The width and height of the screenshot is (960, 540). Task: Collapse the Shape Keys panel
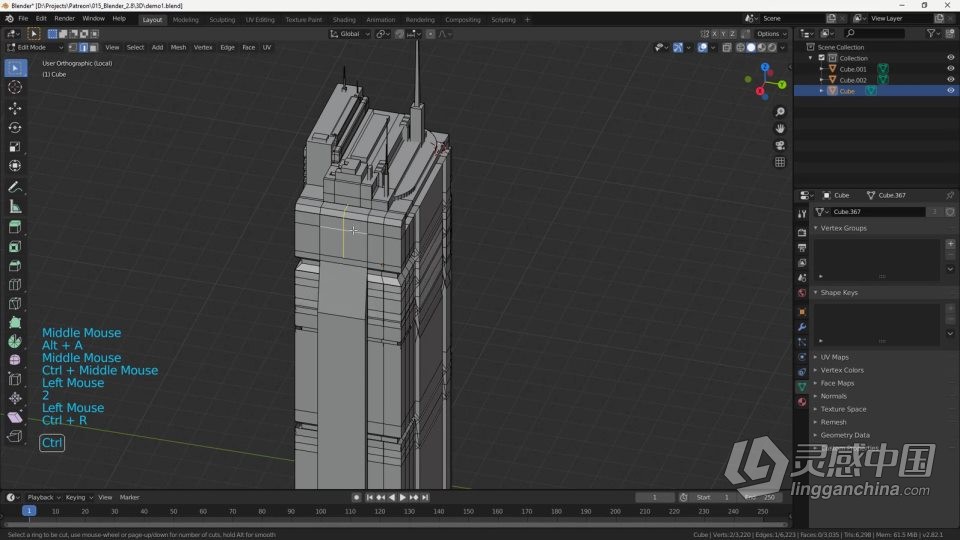click(839, 293)
